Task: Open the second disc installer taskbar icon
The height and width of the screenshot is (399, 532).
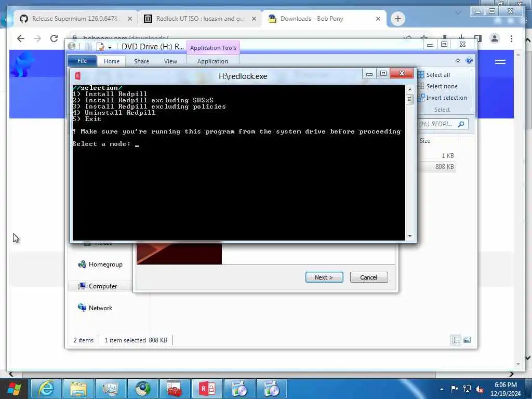Action: [271, 389]
